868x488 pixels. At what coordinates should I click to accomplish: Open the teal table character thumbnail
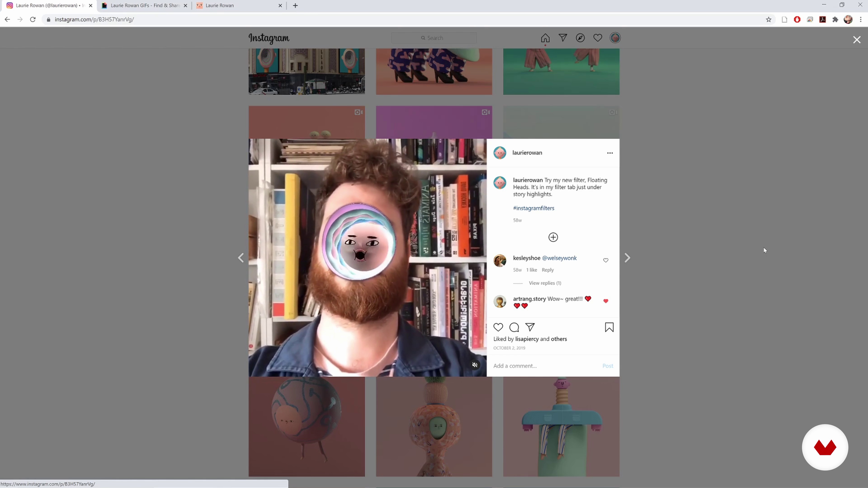(x=561, y=426)
